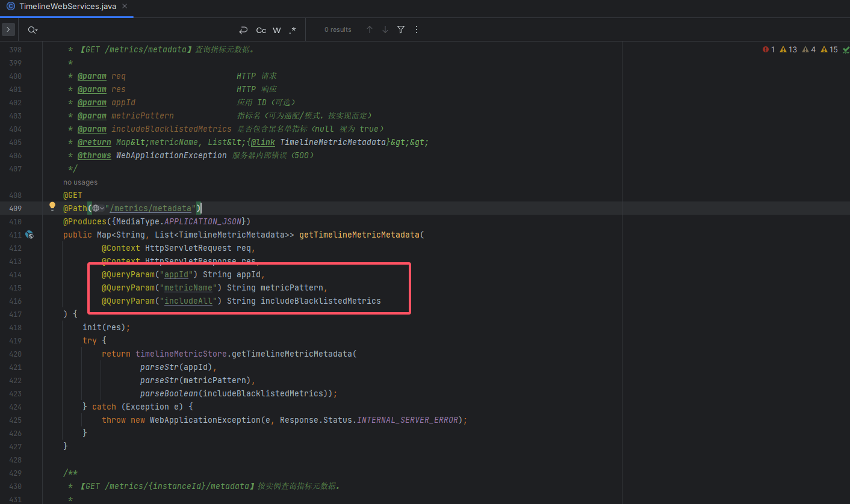This screenshot has height=504, width=850.
Task: Click INTERNAL_SERVER_ERROR constant
Action: [408, 420]
